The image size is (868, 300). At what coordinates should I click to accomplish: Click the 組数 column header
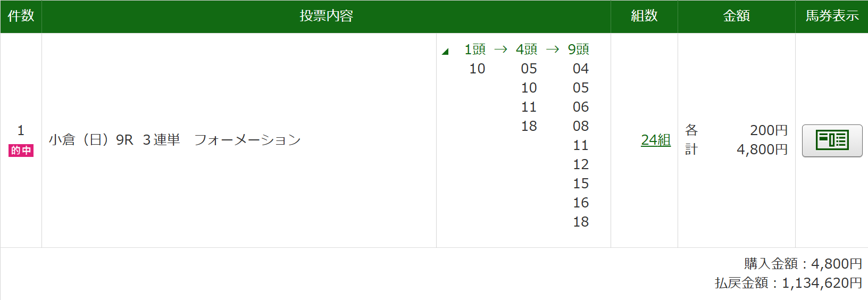644,16
